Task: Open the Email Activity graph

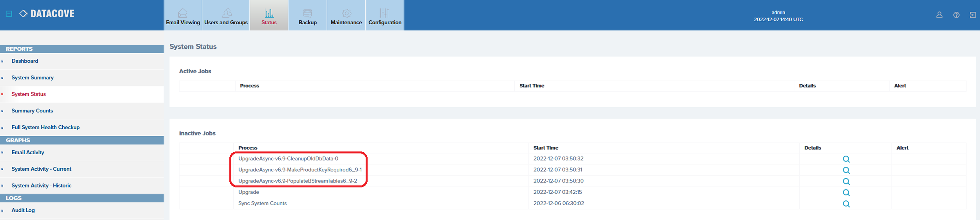Action: pos(28,152)
